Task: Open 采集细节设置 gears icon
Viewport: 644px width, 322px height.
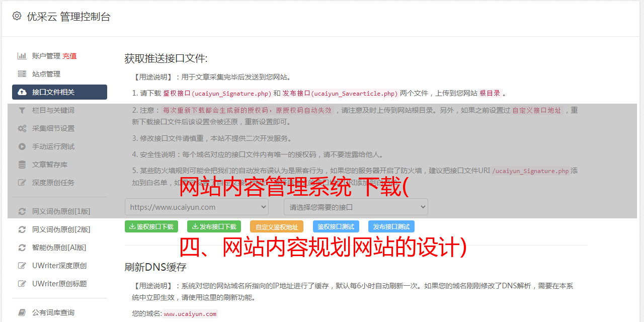Action: pyautogui.click(x=22, y=128)
